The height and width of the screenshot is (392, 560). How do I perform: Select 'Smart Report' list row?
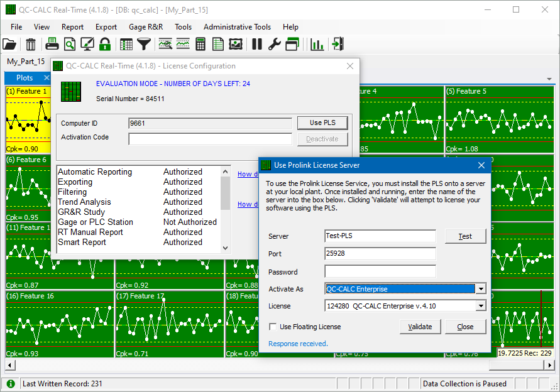tap(139, 242)
